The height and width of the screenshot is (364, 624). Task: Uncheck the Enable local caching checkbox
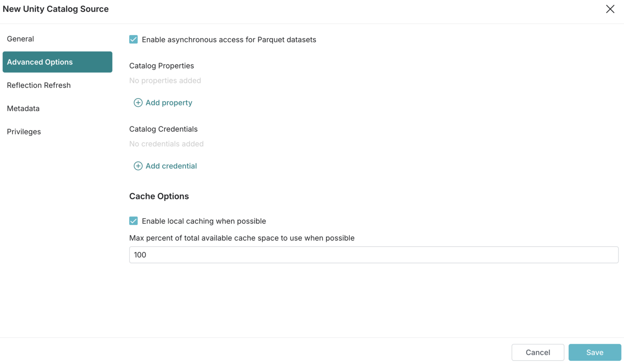[x=133, y=221]
